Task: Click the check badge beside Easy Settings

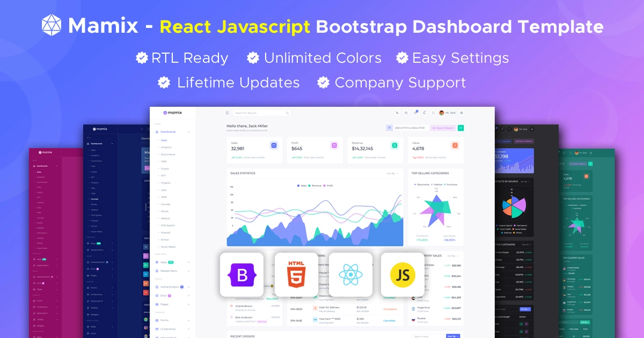Action: coord(402,57)
